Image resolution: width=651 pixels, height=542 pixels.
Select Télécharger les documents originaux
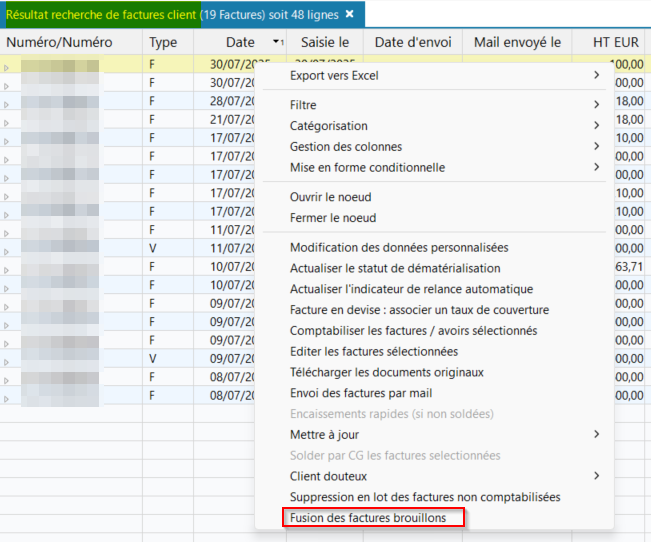pyautogui.click(x=386, y=372)
